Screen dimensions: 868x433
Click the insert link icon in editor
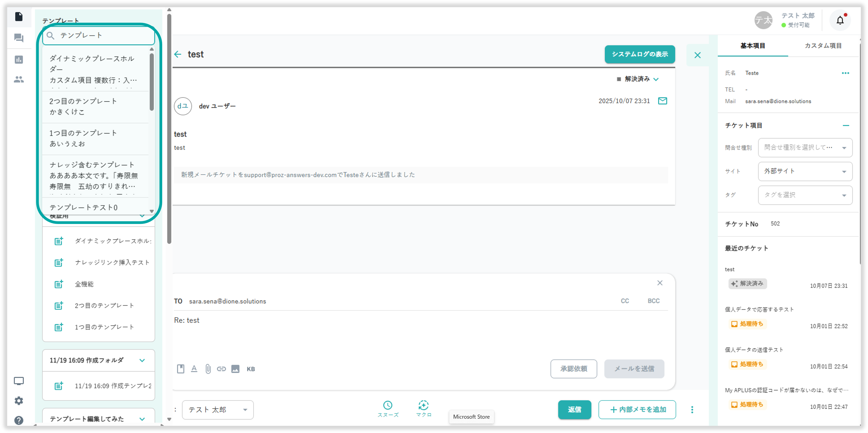pos(221,369)
